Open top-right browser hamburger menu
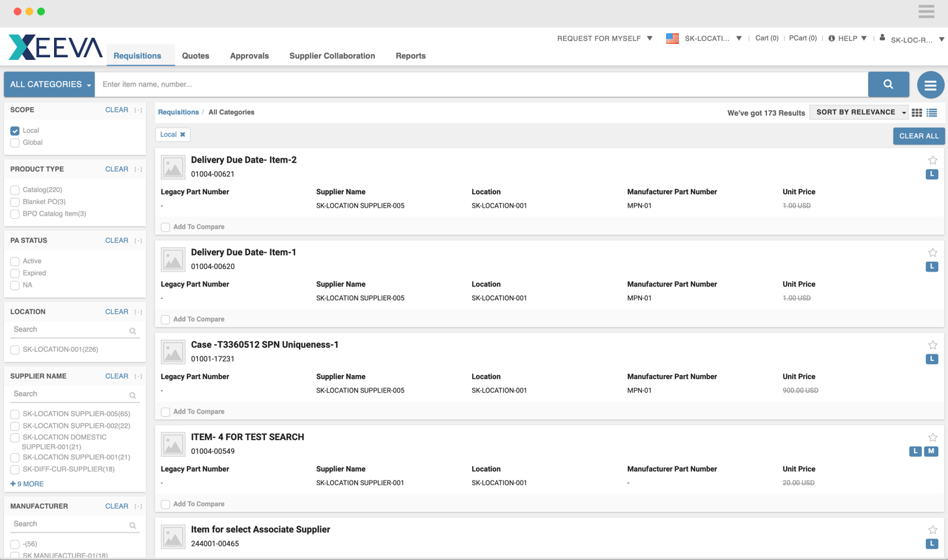 (927, 12)
